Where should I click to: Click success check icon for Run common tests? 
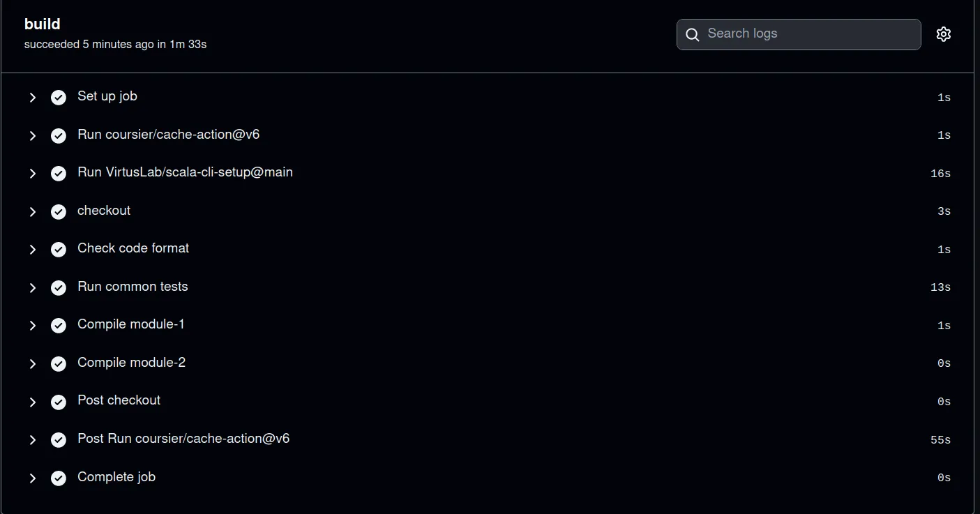coord(59,287)
